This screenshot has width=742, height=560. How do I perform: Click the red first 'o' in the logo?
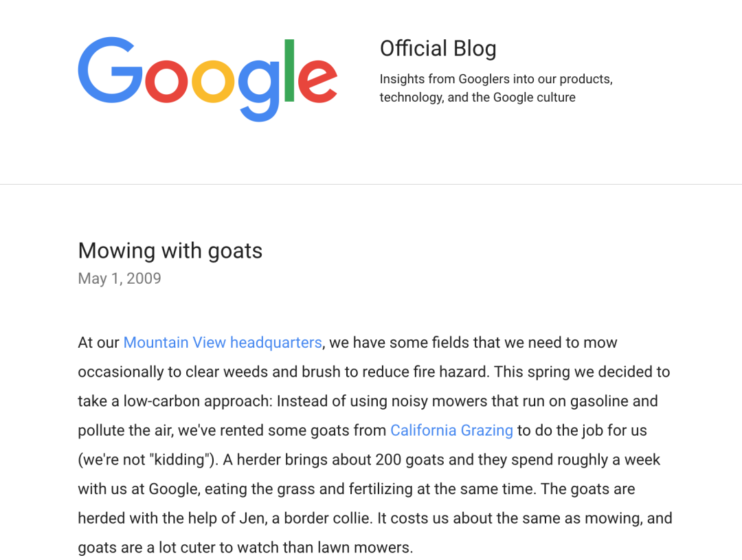(x=166, y=81)
